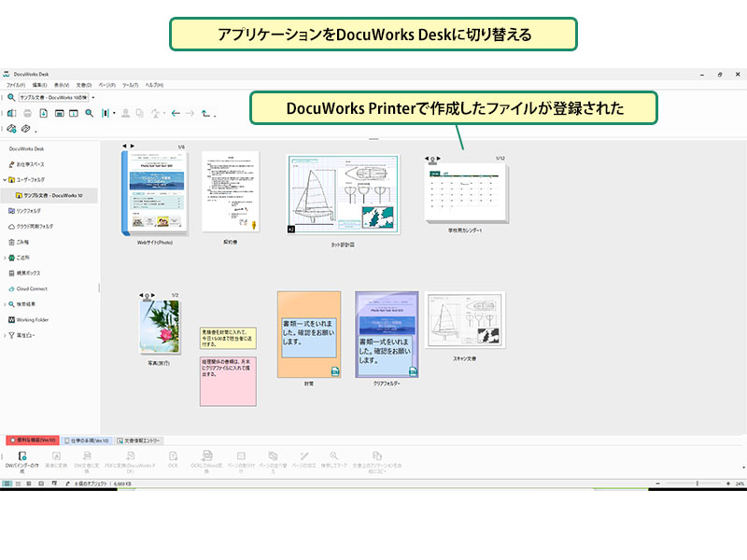The width and height of the screenshot is (747, 560).
Task: Select リンクフォルダ in the tree
Action: tap(25, 211)
